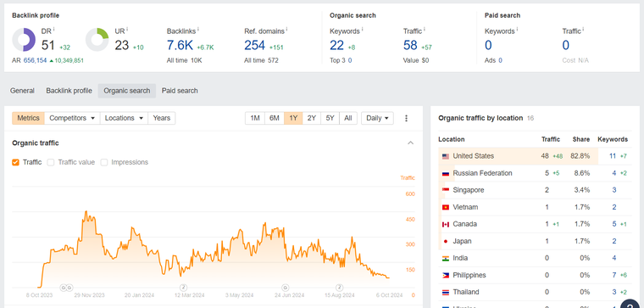Viewport: 644px width, 308px height.
Task: Click the Google update marker near 24 Jun 2024
Action: click(285, 287)
